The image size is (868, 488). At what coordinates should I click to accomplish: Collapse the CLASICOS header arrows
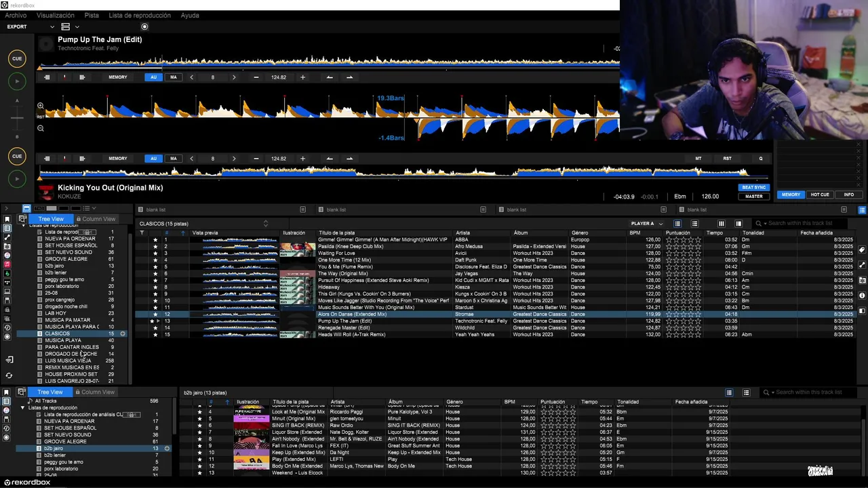(265, 224)
